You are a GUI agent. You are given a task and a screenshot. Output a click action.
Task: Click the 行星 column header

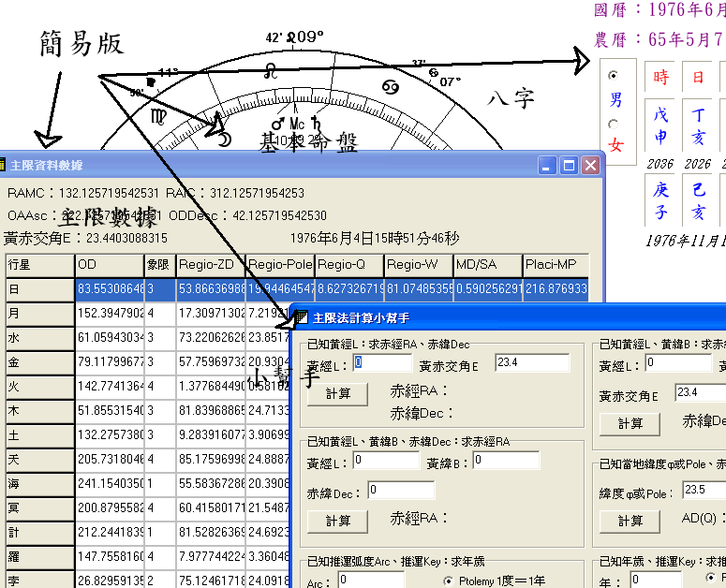pyautogui.click(x=40, y=265)
